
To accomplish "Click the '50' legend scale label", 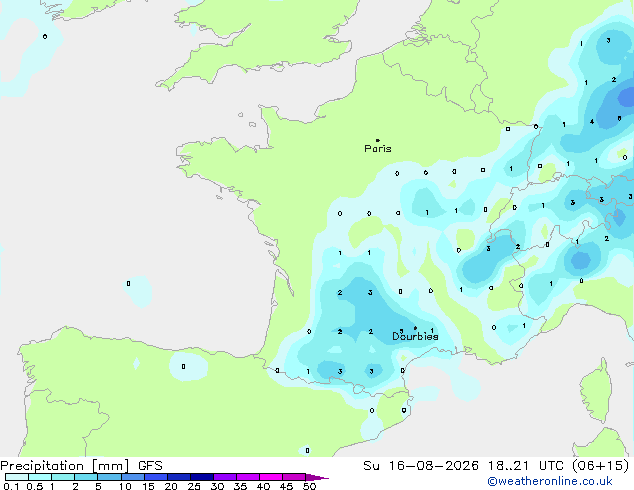I will point(309,486).
